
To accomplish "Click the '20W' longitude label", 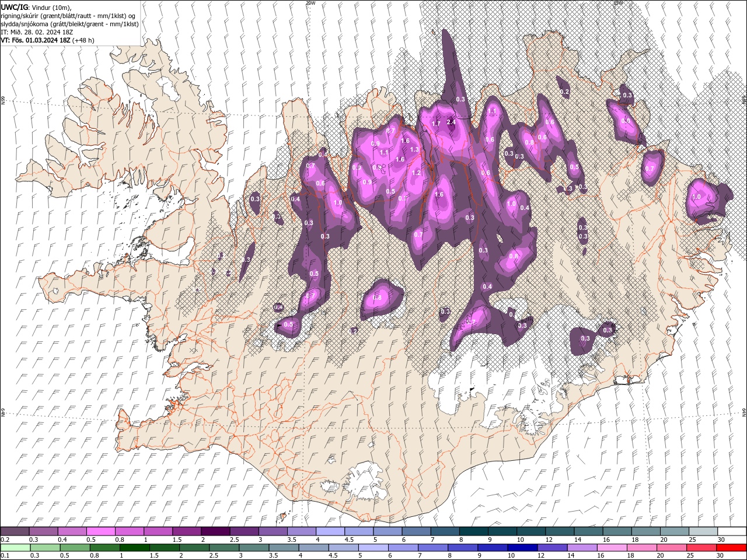I will 310,3.
